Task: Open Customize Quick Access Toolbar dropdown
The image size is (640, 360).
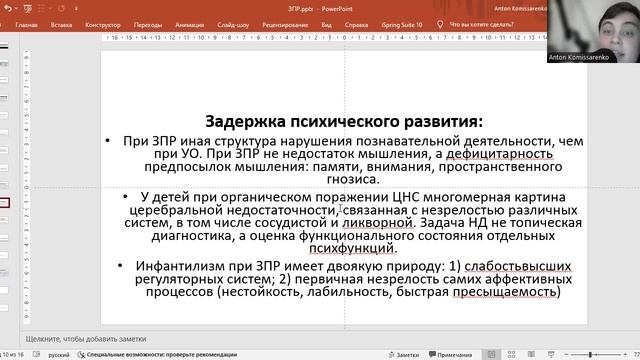Action: tap(76, 9)
